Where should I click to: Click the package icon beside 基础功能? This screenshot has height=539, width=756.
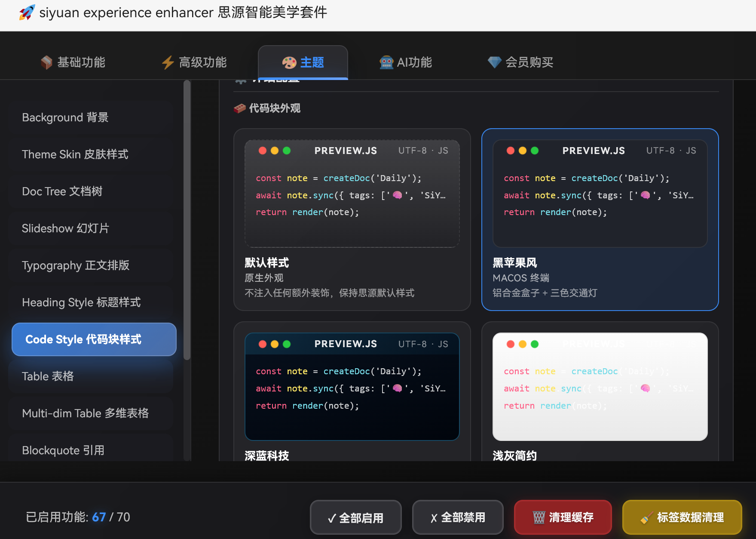pyautogui.click(x=46, y=62)
